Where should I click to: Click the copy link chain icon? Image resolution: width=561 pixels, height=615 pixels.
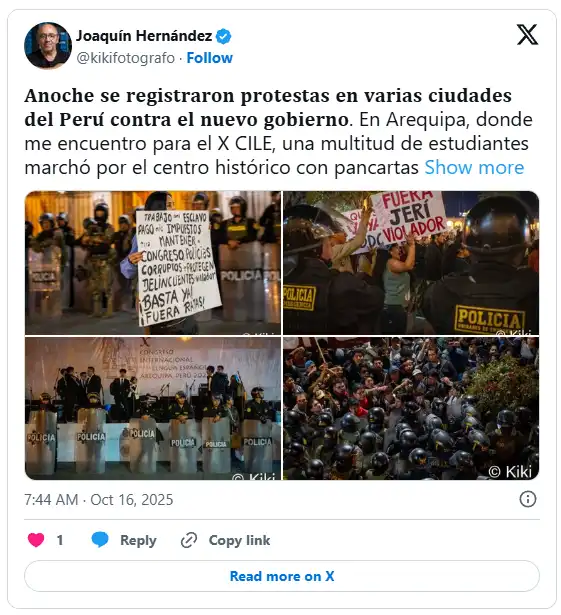tap(189, 540)
